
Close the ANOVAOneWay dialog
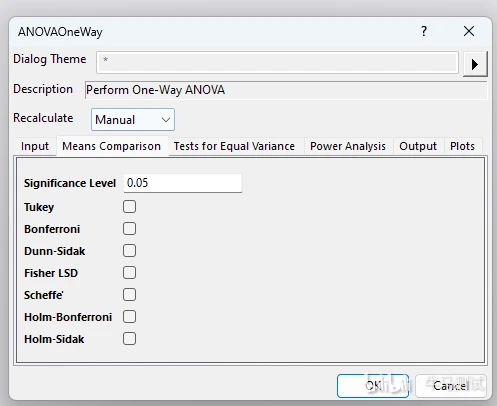[469, 31]
